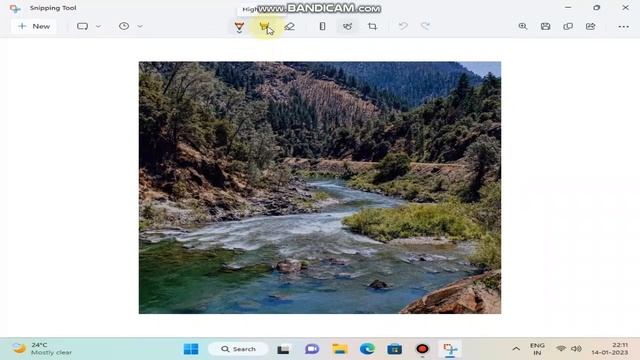Click the captured river landscape image
Screen dimensions: 640x360
[320, 187]
